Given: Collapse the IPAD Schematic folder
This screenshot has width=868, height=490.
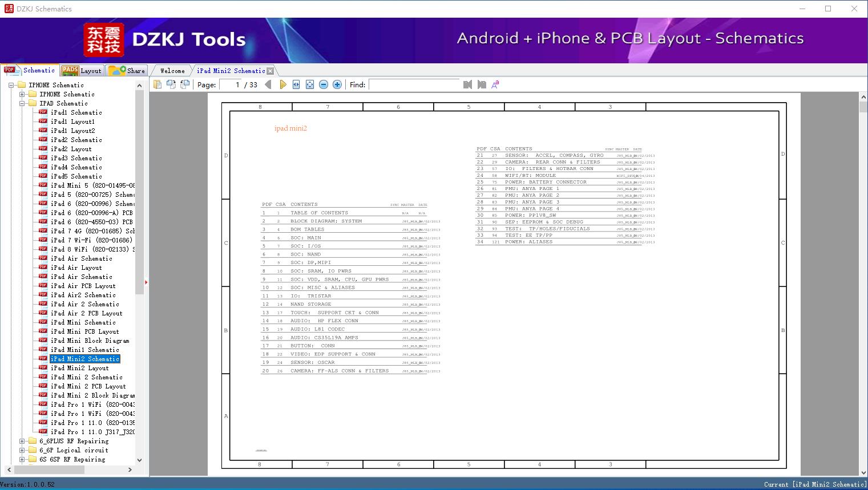Looking at the screenshot, I should 22,103.
